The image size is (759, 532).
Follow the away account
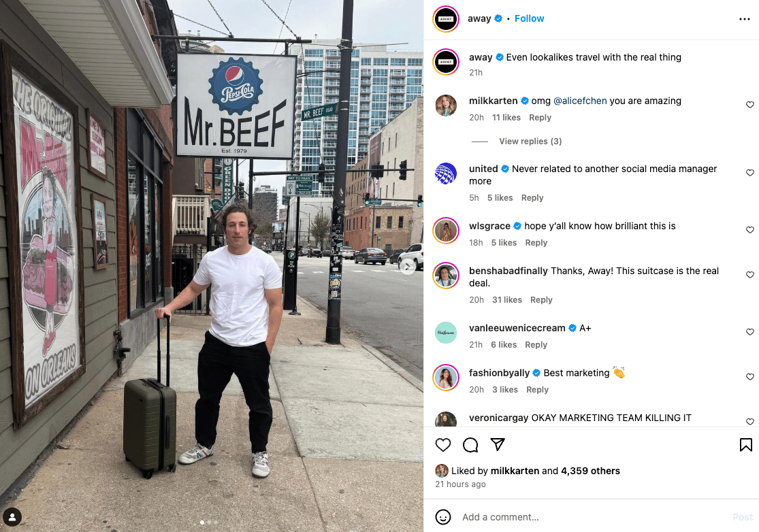click(x=529, y=18)
